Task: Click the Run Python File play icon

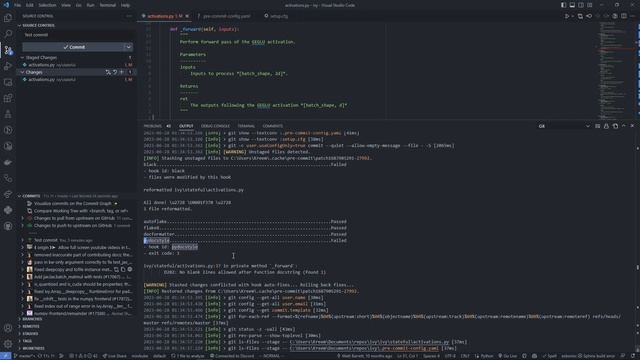Action: coord(567,16)
